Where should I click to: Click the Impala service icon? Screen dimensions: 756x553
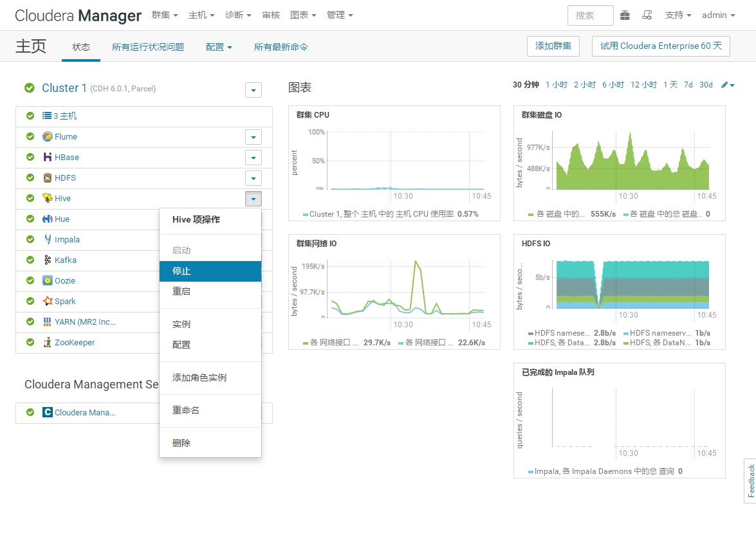click(47, 239)
